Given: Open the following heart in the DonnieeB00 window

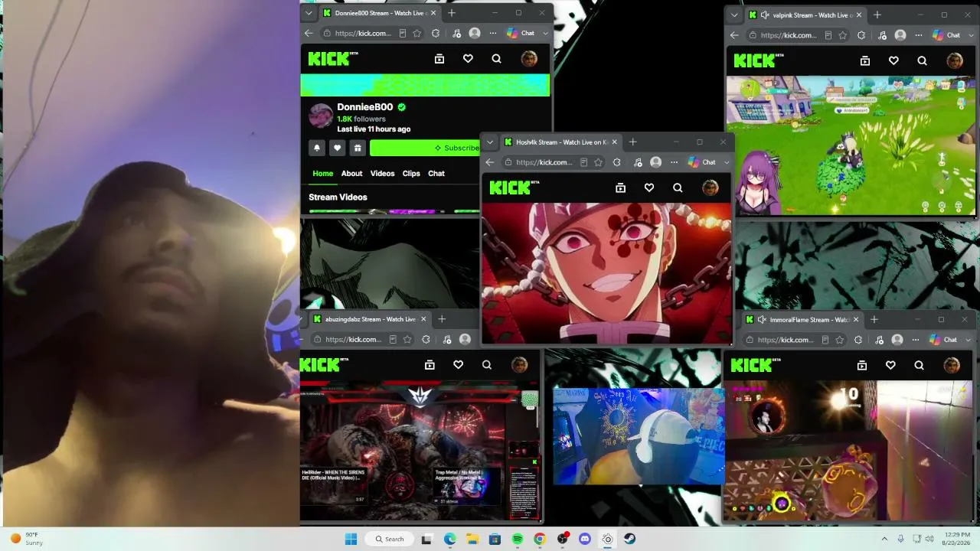Looking at the screenshot, I should 468,59.
